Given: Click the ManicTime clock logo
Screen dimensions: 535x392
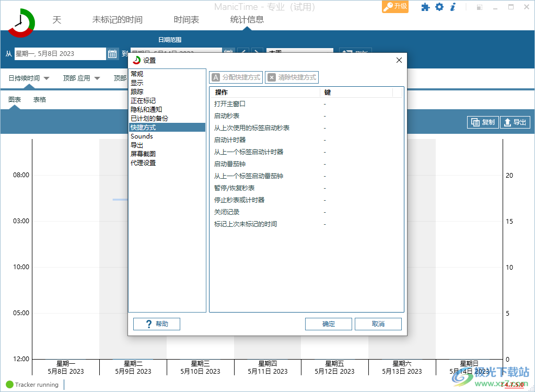Looking at the screenshot, I should [21, 23].
